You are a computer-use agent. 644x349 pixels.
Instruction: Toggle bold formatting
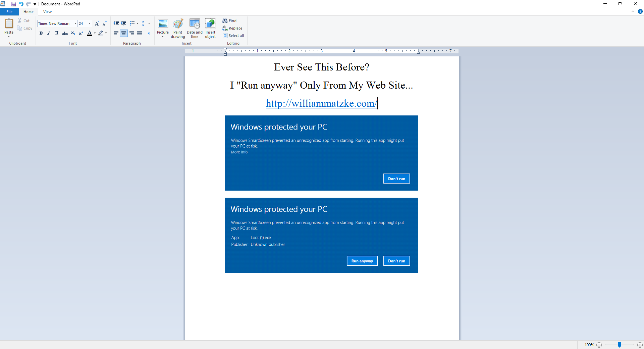pyautogui.click(x=41, y=33)
